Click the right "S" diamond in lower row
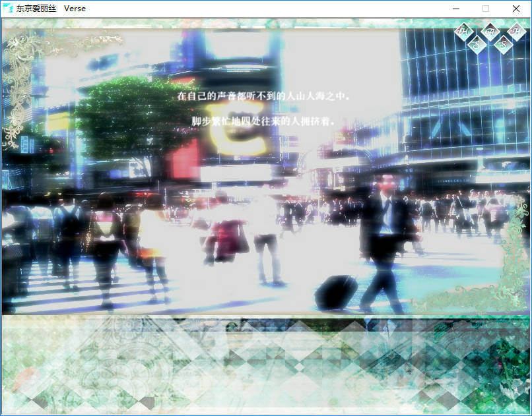The image size is (532, 416). [x=502, y=44]
